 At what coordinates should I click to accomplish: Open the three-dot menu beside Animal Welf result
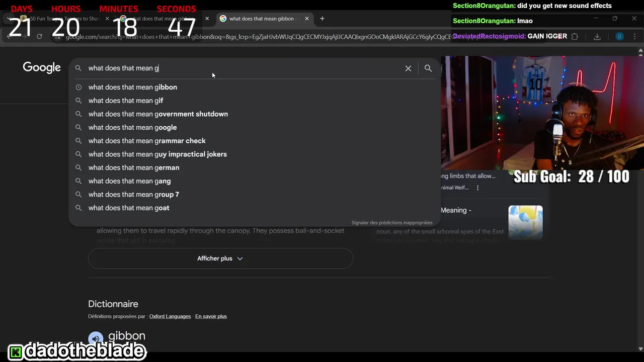pos(477,188)
